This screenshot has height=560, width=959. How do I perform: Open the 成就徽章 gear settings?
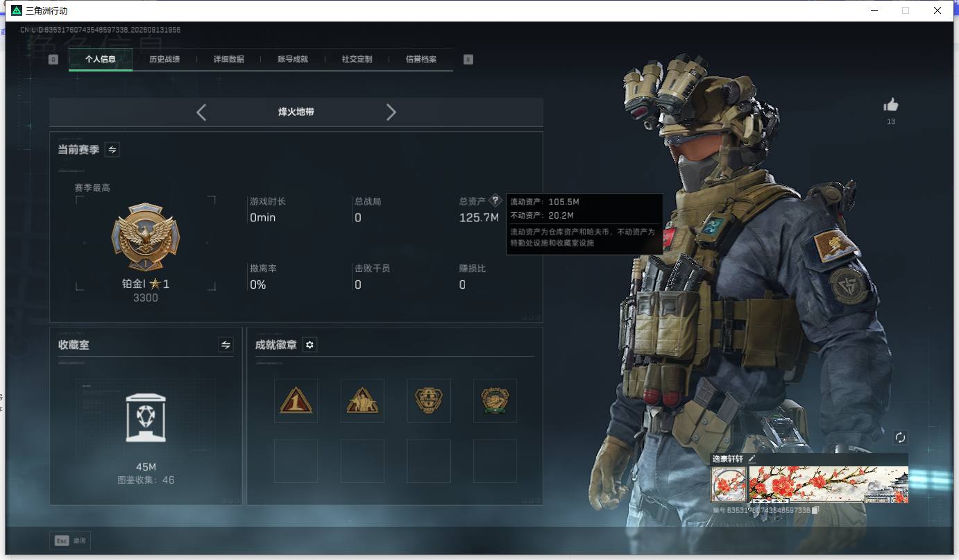(310, 345)
